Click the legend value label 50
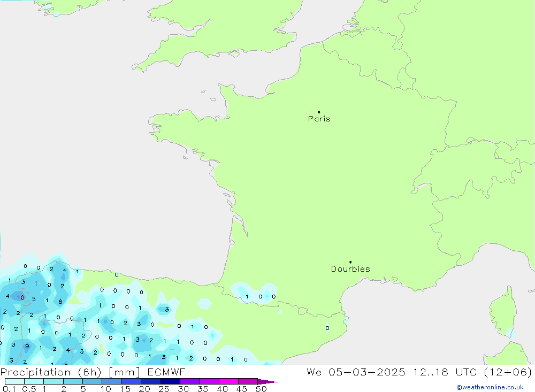 point(261,389)
